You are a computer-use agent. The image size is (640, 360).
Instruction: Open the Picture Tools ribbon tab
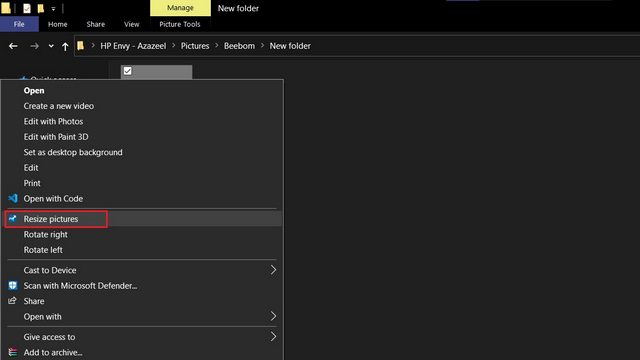pyautogui.click(x=180, y=24)
